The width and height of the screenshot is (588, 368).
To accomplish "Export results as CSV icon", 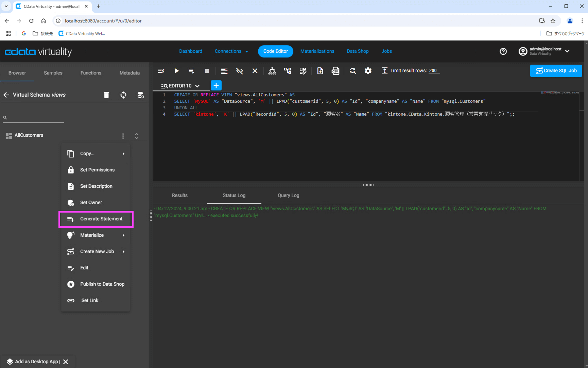I will (335, 71).
